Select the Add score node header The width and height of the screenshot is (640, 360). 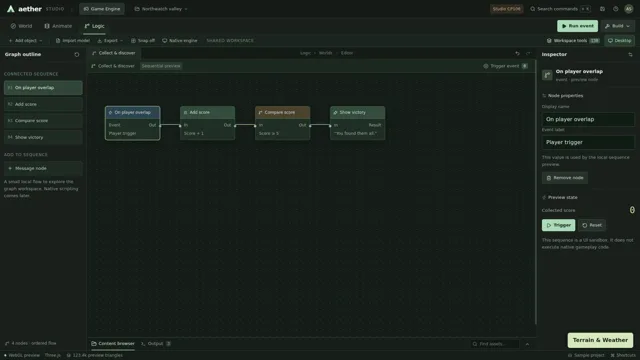207,112
